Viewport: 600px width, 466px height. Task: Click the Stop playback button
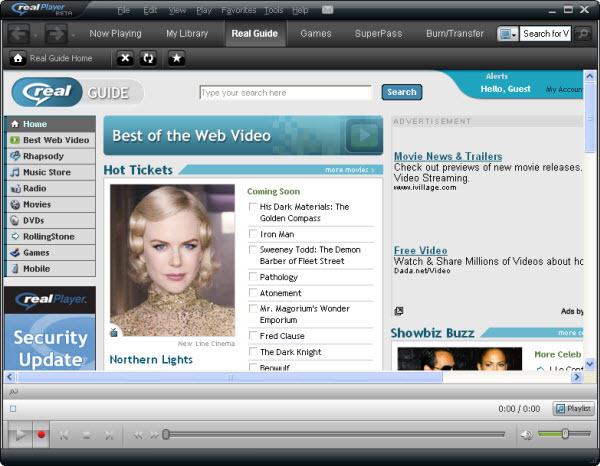tap(86, 435)
